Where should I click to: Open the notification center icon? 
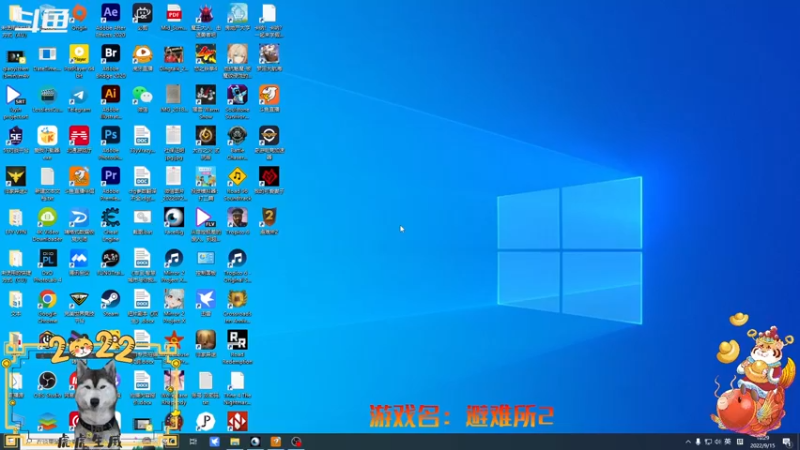(787, 442)
